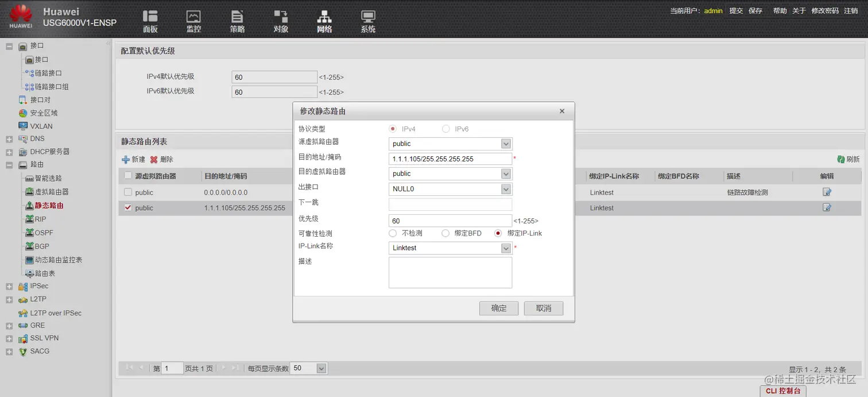Collapse the 接口 tree group

click(x=9, y=46)
